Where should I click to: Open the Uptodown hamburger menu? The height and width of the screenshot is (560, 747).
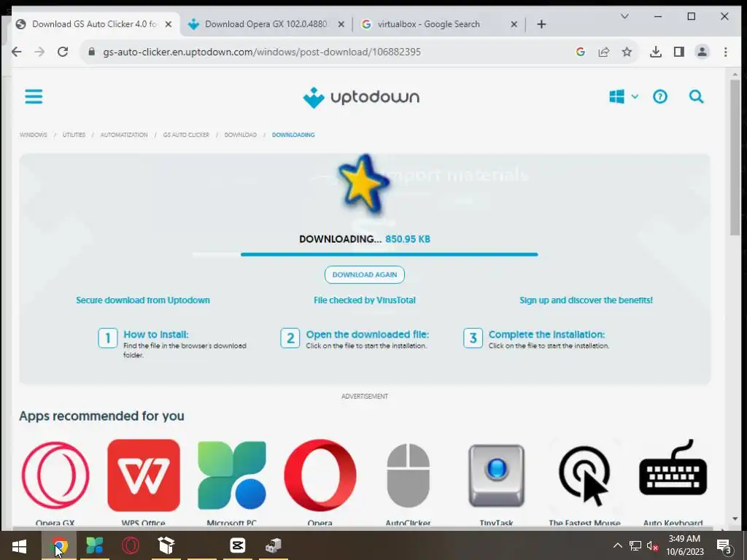[34, 97]
